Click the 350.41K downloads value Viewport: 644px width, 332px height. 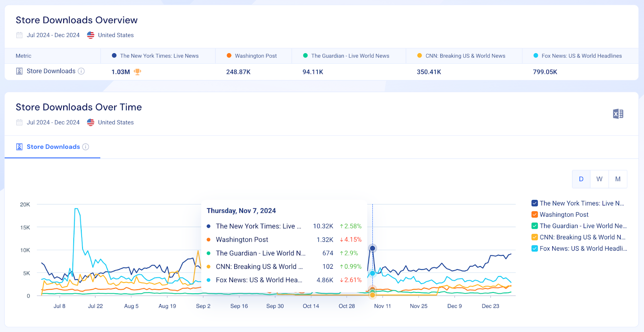(429, 72)
